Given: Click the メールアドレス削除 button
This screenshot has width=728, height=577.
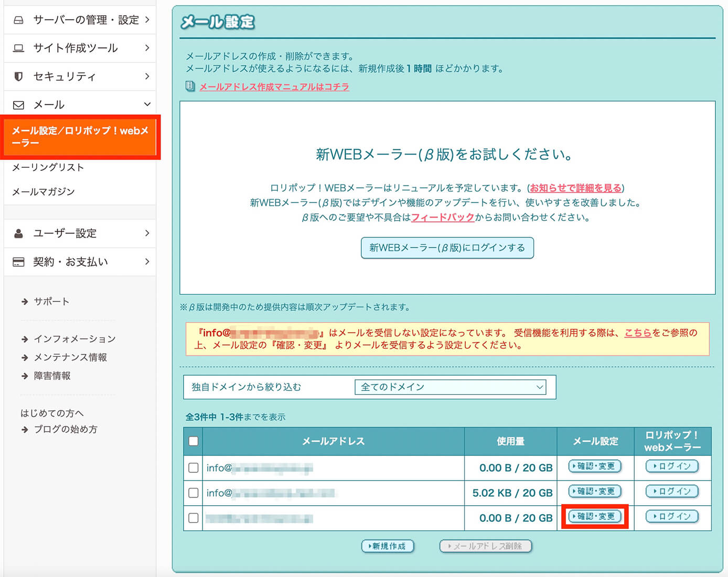Looking at the screenshot, I should pos(486,546).
